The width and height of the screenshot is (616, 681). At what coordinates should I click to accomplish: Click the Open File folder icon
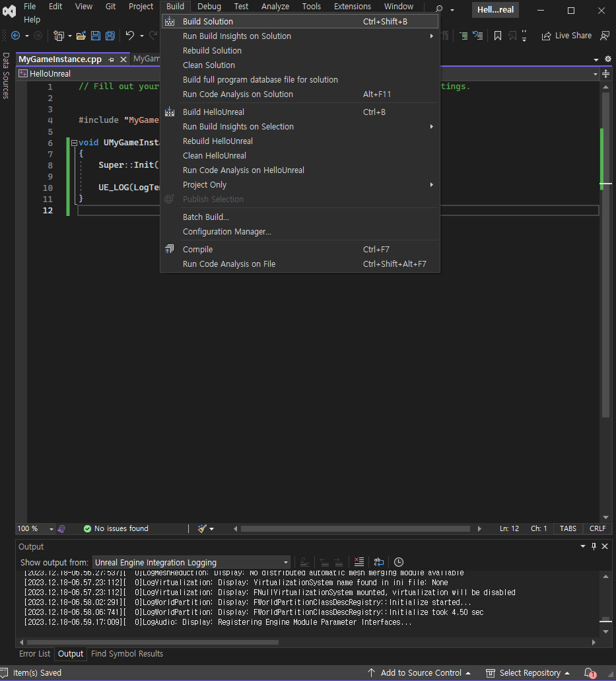81,36
